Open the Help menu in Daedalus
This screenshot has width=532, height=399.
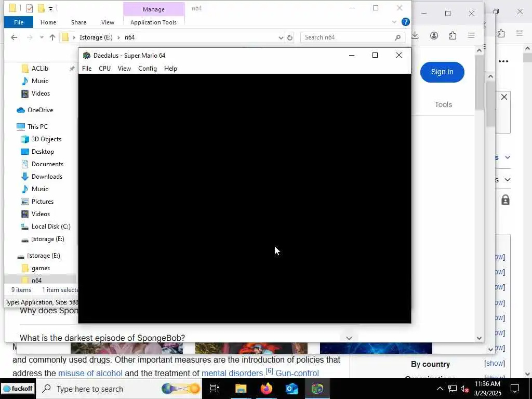click(170, 69)
